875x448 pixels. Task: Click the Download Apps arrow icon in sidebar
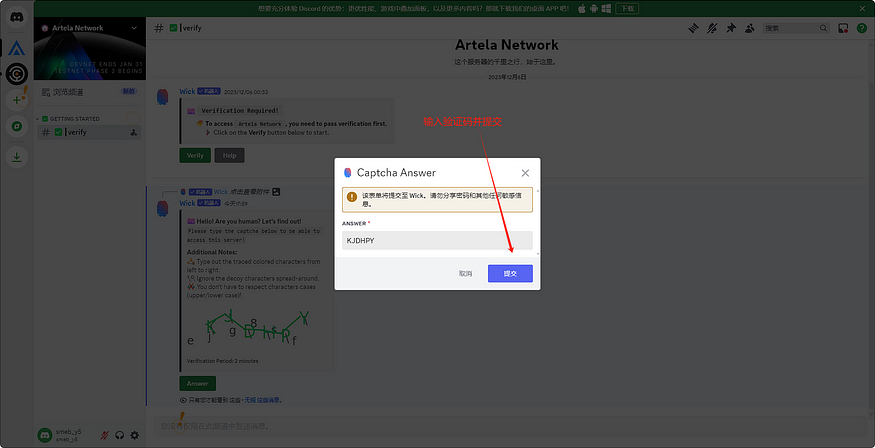click(17, 157)
